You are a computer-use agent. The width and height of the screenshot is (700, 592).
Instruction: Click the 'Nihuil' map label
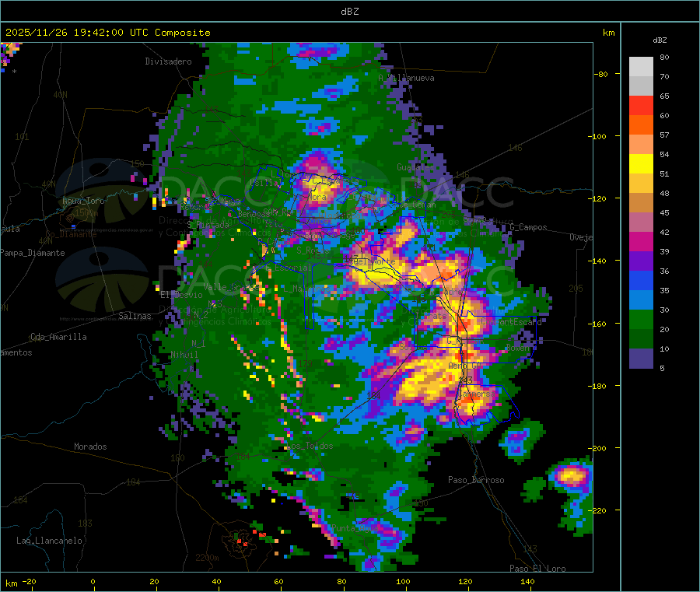pyautogui.click(x=184, y=355)
